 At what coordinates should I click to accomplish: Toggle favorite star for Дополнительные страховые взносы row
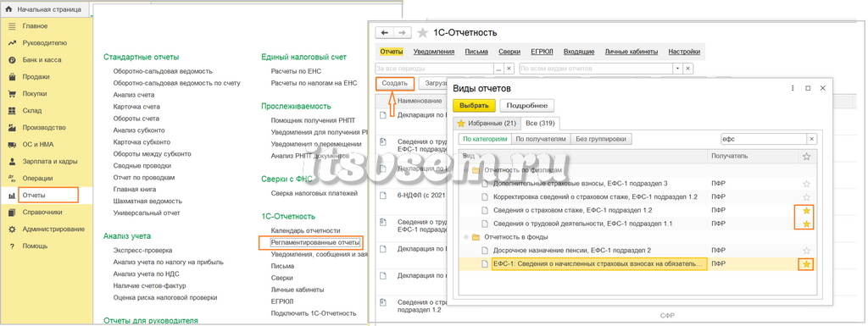807,184
